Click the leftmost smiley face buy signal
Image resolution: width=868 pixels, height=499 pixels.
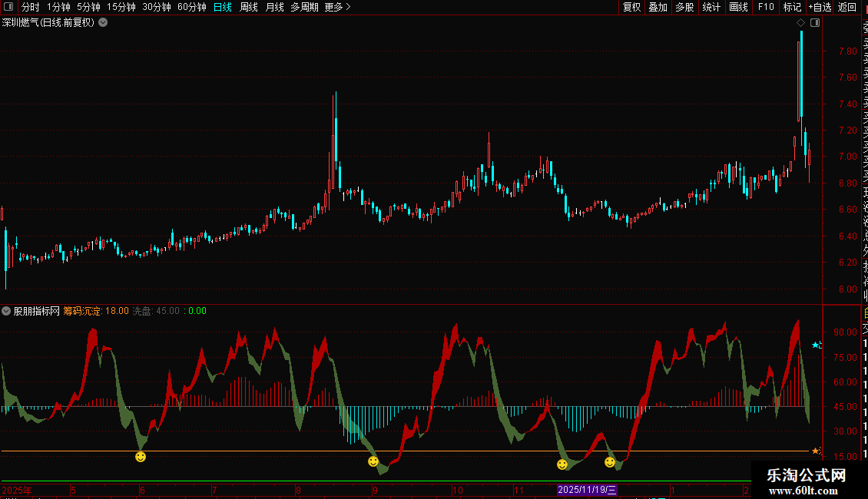click(141, 457)
